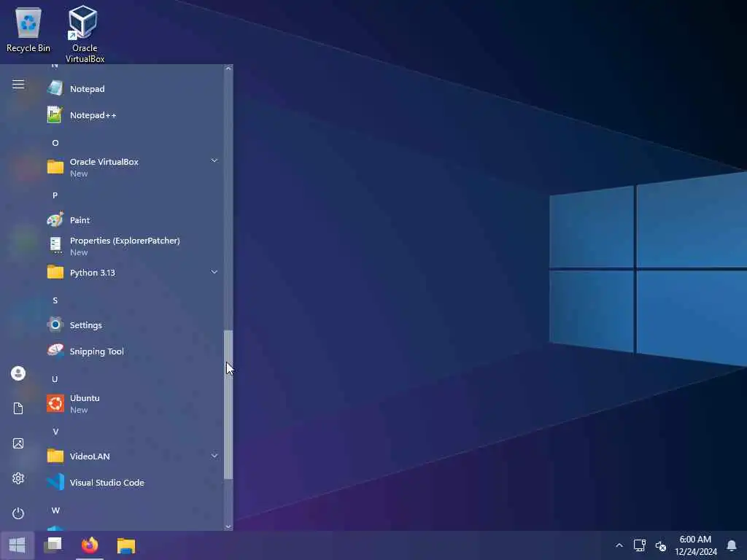Expand VideoLAN folder chevron
This screenshot has width=747, height=560.
pos(214,456)
